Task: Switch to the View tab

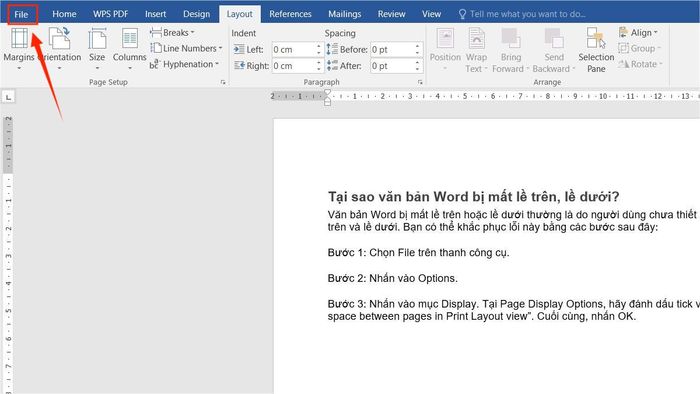Action: [x=431, y=14]
